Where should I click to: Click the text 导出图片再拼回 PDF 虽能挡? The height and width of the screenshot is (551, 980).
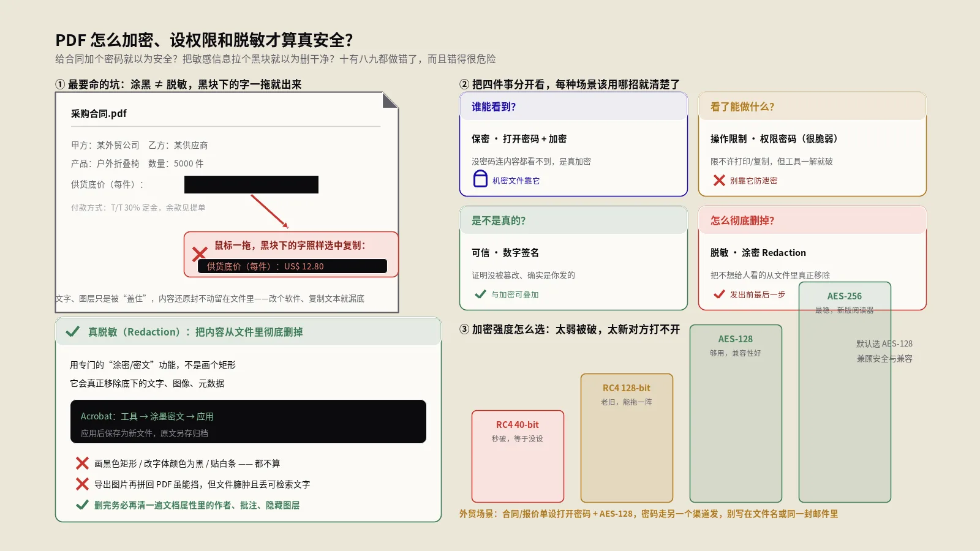click(x=202, y=484)
